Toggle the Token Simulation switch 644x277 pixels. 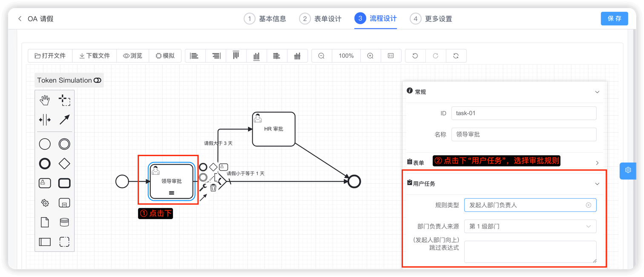point(98,80)
